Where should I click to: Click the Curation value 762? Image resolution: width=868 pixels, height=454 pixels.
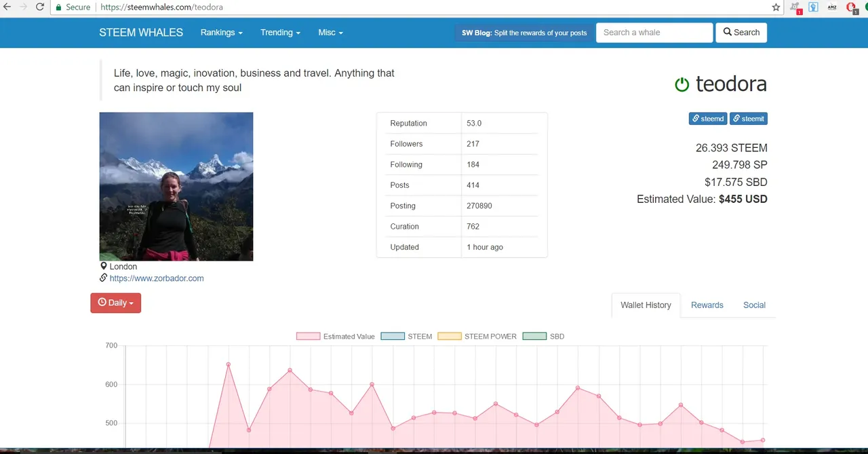[x=473, y=227]
